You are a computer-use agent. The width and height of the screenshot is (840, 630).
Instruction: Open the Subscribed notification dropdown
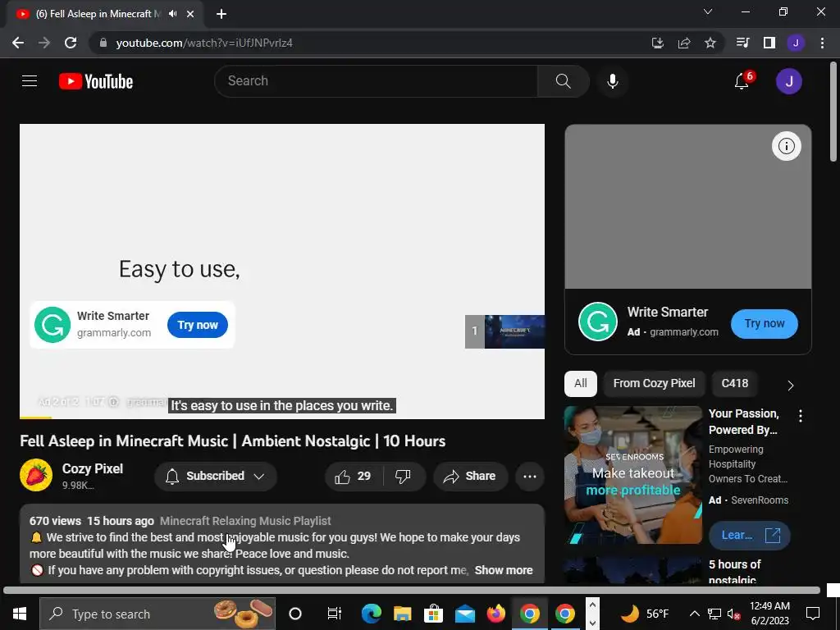pos(216,477)
